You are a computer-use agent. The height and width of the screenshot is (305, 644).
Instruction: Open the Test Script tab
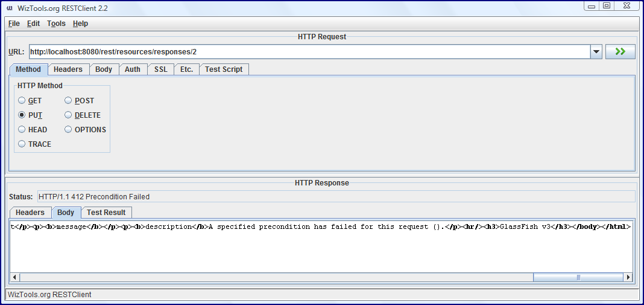(x=224, y=69)
